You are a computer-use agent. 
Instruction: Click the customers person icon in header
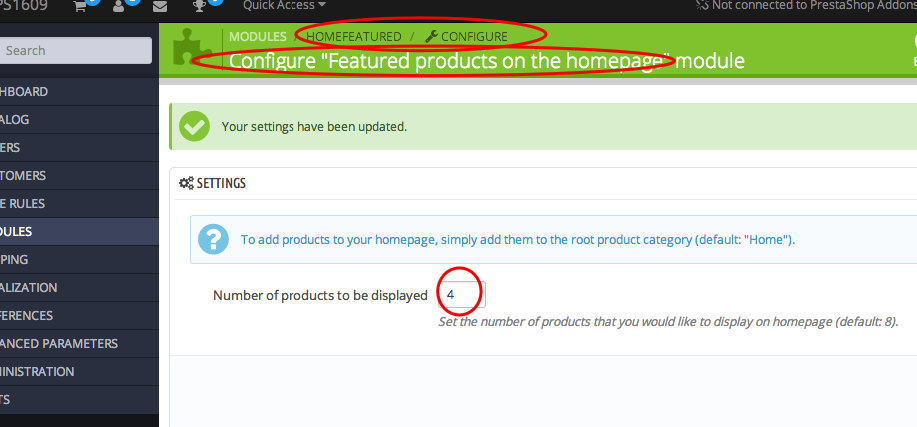point(119,6)
